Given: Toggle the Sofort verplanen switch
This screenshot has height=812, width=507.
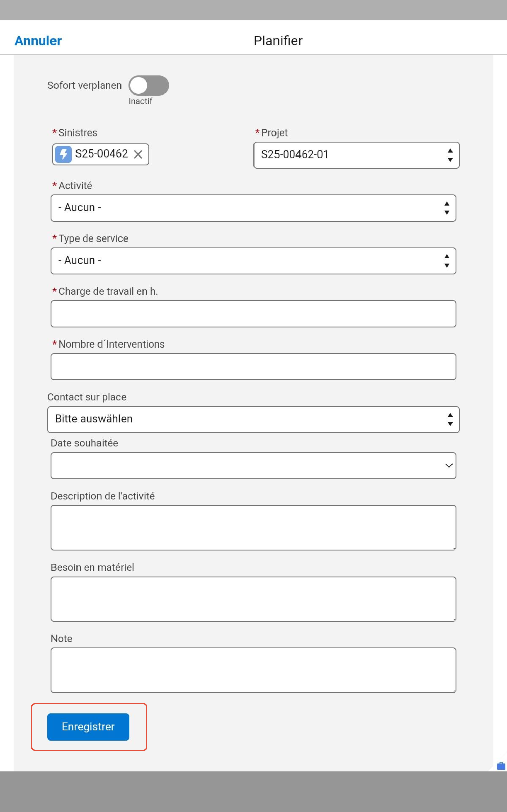Looking at the screenshot, I should [149, 85].
